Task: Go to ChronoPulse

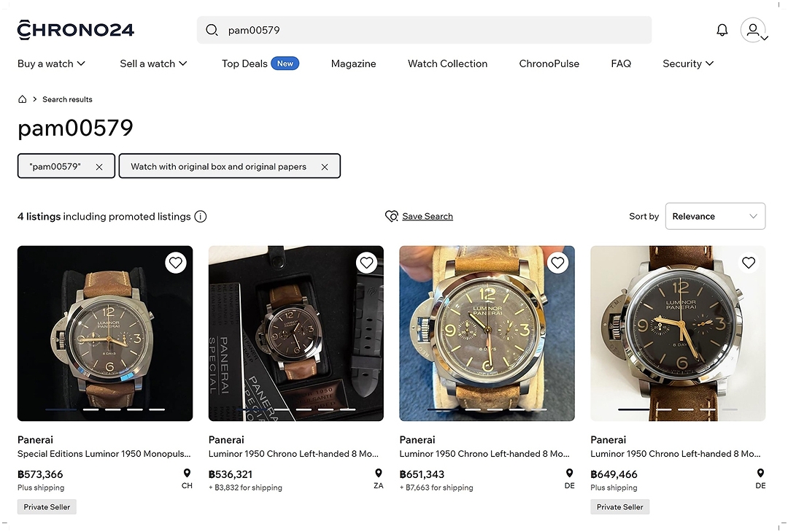Action: [549, 63]
